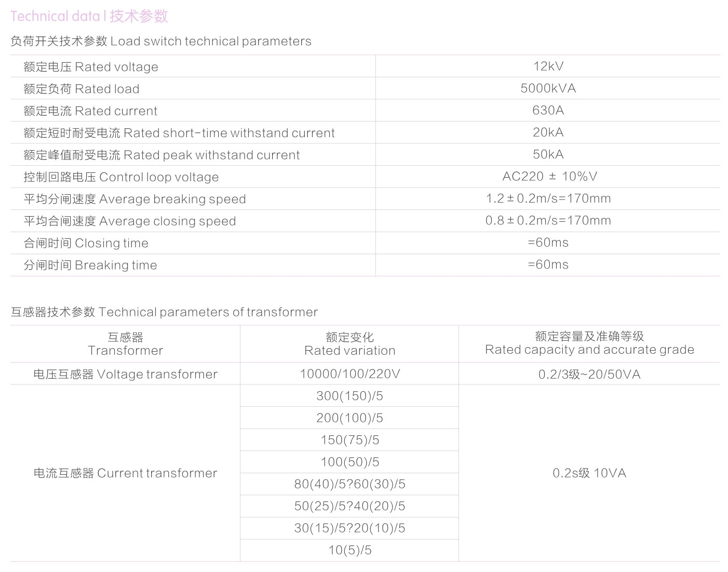
Task: Select the Rated voltage row label
Action: coord(91,67)
